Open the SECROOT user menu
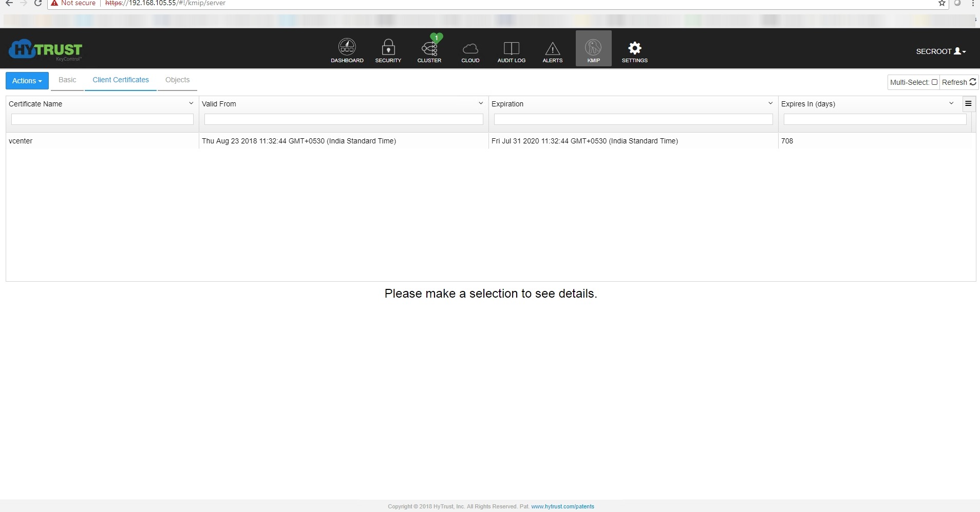Viewport: 980px width, 512px height. point(940,51)
